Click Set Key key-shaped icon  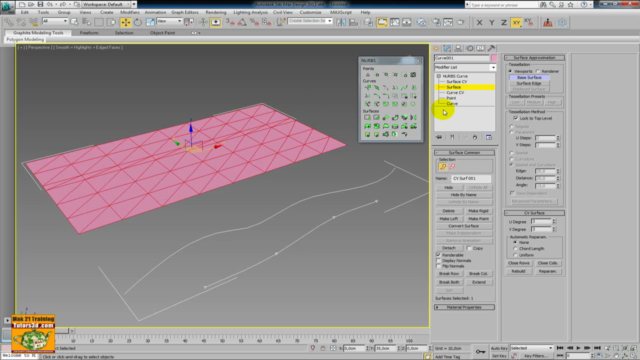pyautogui.click(x=480, y=352)
